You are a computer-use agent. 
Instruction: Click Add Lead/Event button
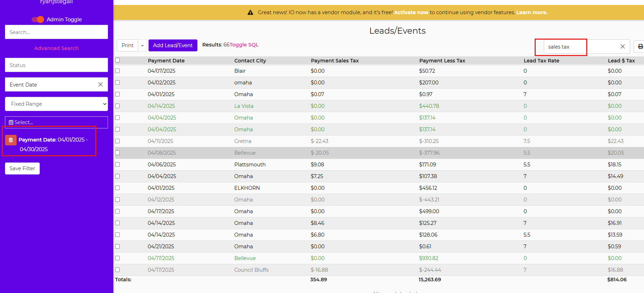click(x=173, y=45)
